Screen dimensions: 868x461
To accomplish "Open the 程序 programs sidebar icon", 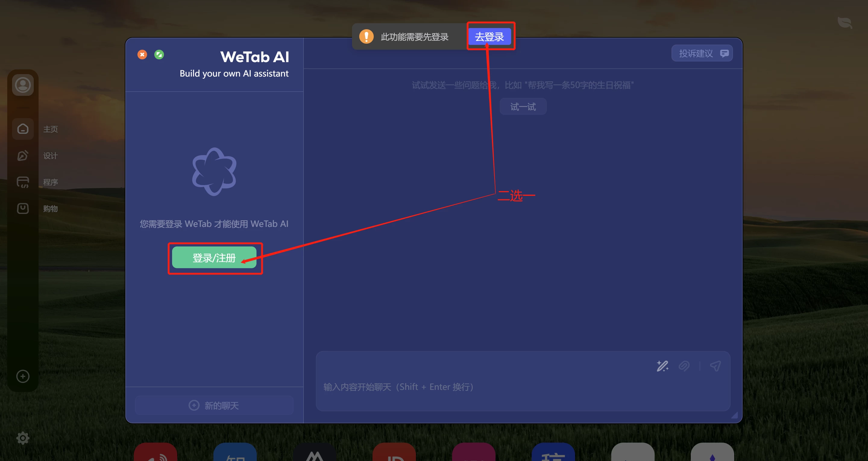I will [x=23, y=182].
